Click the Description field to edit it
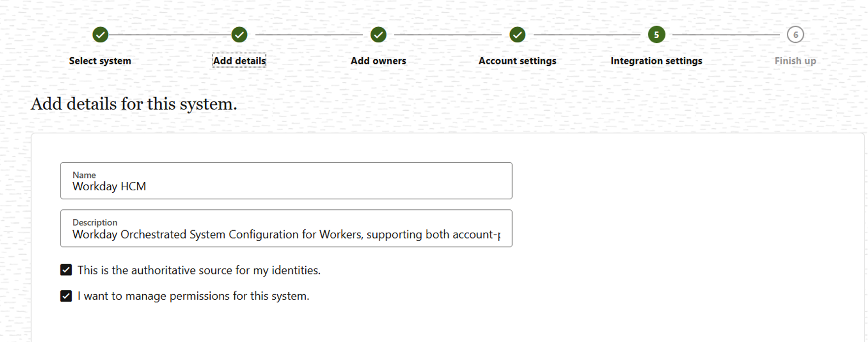 coord(286,228)
